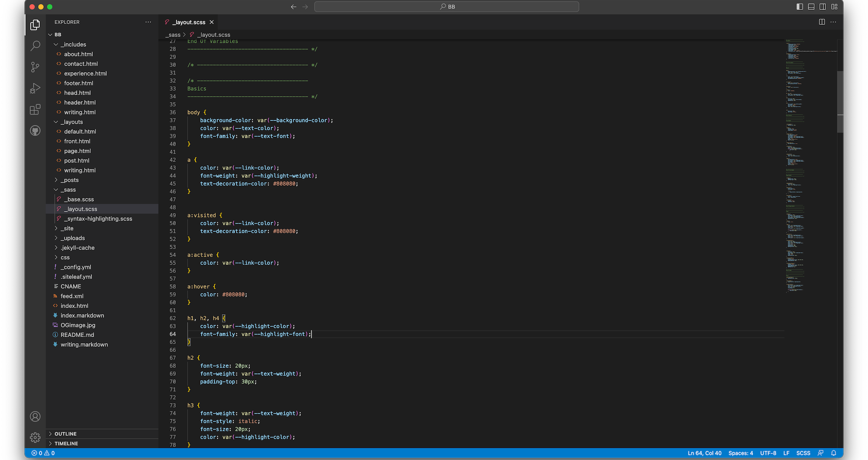Expand the OUTLINE section

tap(65, 433)
